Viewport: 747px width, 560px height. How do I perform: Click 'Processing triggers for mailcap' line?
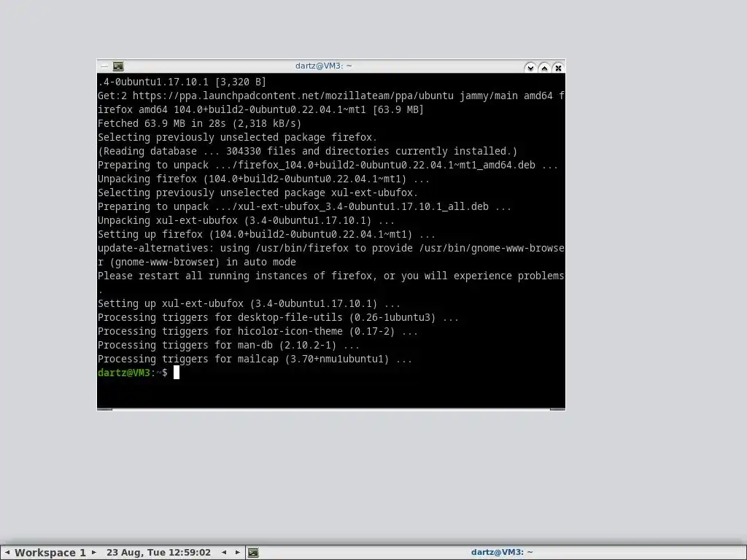point(255,359)
